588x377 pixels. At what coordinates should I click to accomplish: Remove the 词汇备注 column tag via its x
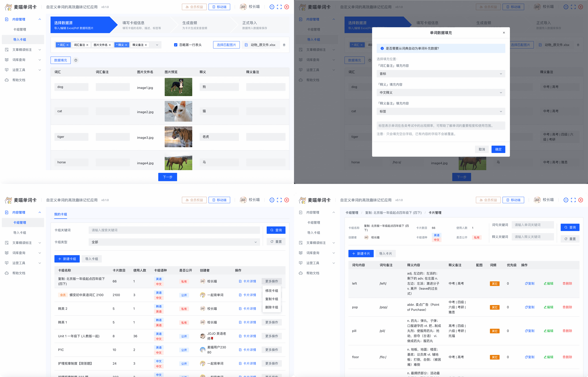[x=87, y=45]
